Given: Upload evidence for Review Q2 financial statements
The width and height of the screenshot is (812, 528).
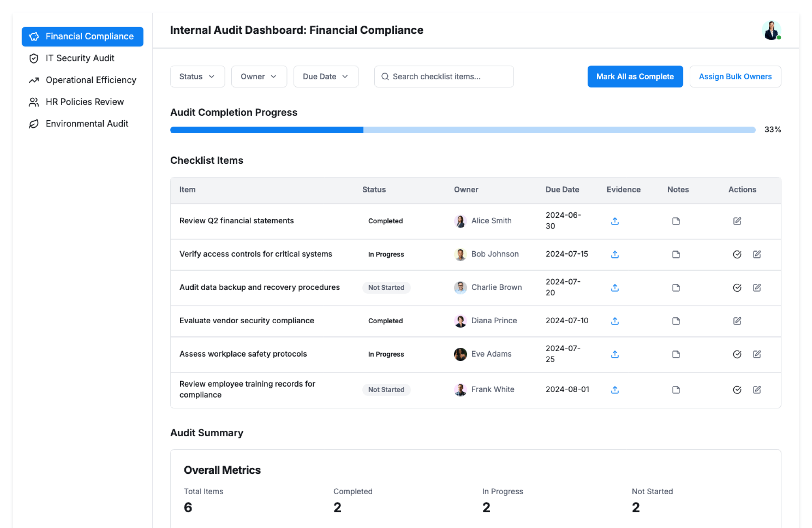Looking at the screenshot, I should click(x=614, y=221).
